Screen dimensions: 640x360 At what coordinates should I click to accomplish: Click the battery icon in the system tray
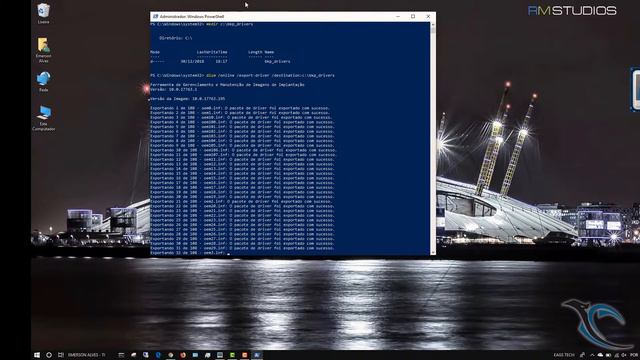click(x=608, y=355)
